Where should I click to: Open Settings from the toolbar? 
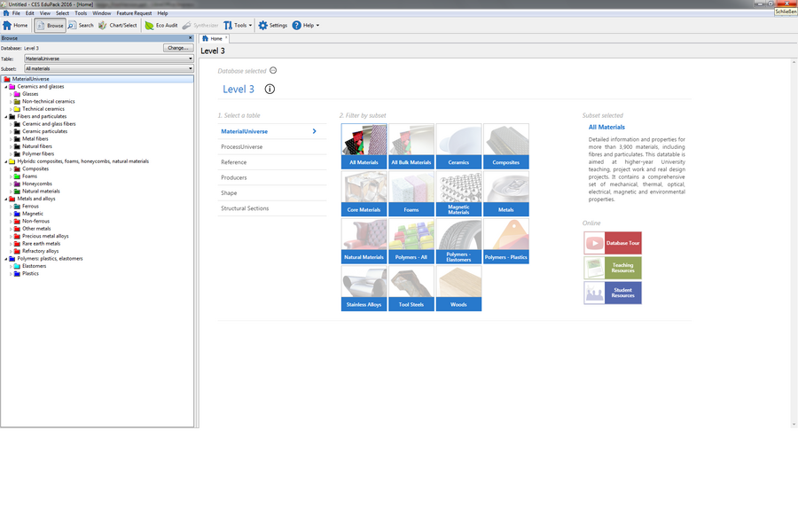[x=273, y=26]
